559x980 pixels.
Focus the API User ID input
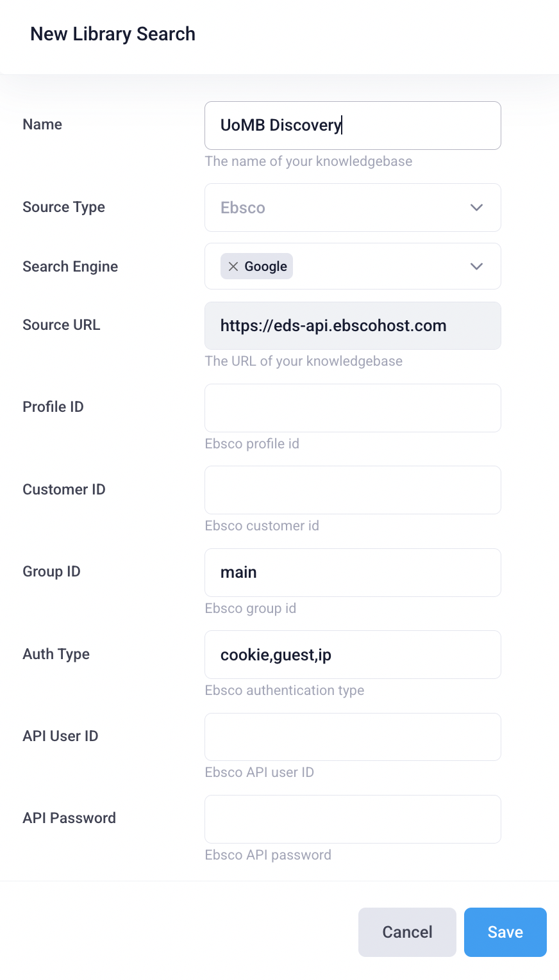click(353, 737)
